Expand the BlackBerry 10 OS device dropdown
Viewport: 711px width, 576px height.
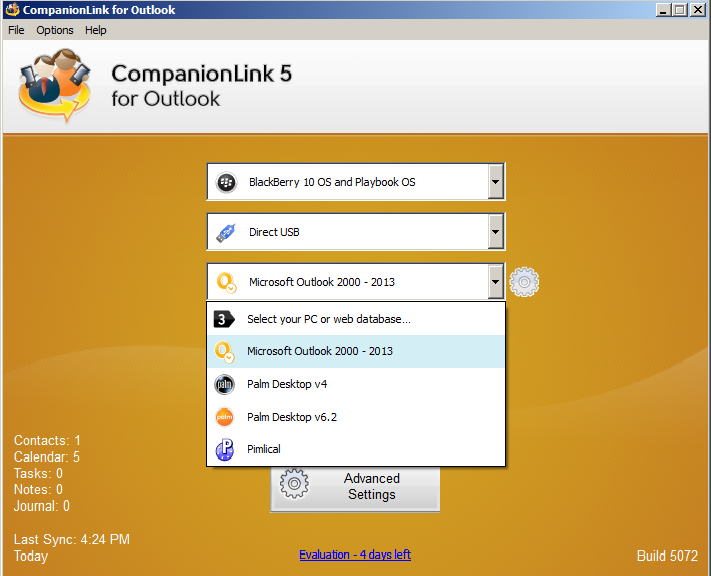click(x=495, y=182)
